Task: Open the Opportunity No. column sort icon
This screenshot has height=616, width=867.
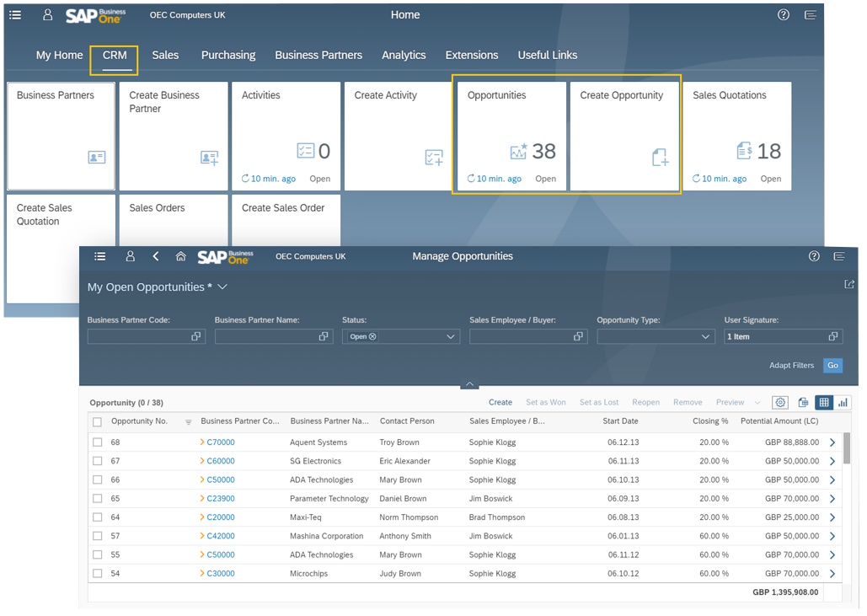Action: pyautogui.click(x=189, y=422)
